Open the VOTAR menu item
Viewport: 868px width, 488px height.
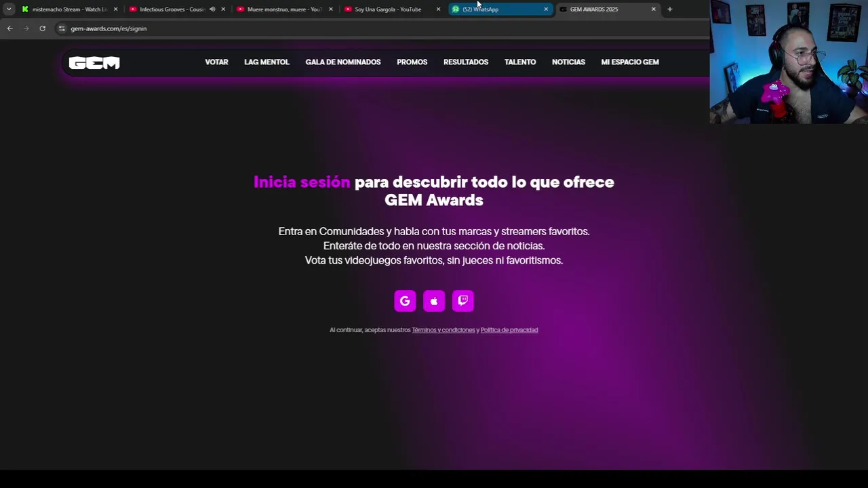(216, 62)
